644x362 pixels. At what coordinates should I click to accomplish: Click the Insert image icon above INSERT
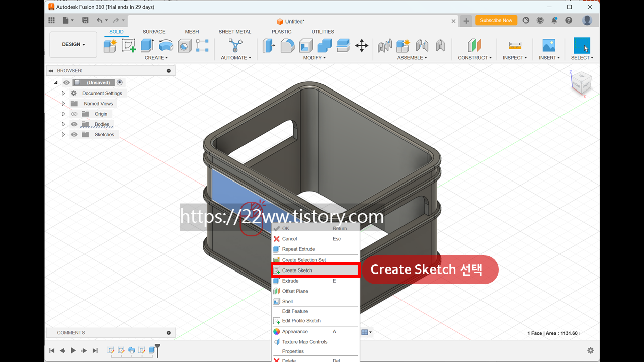pos(549,46)
